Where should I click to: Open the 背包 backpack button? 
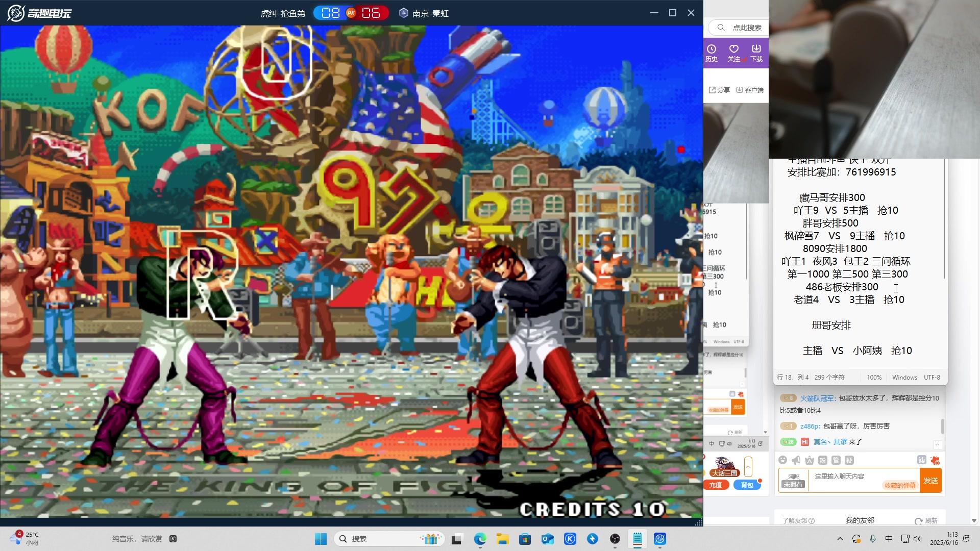pyautogui.click(x=747, y=485)
